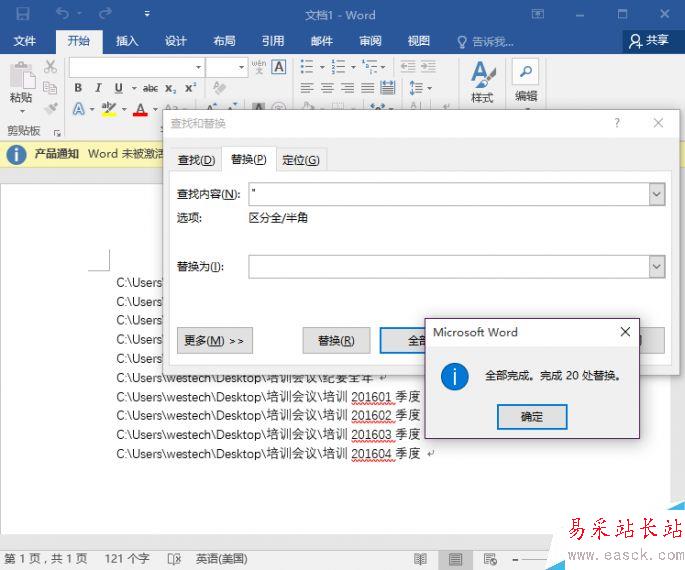
Task: Switch to web layout view icon
Action: pyautogui.click(x=490, y=559)
